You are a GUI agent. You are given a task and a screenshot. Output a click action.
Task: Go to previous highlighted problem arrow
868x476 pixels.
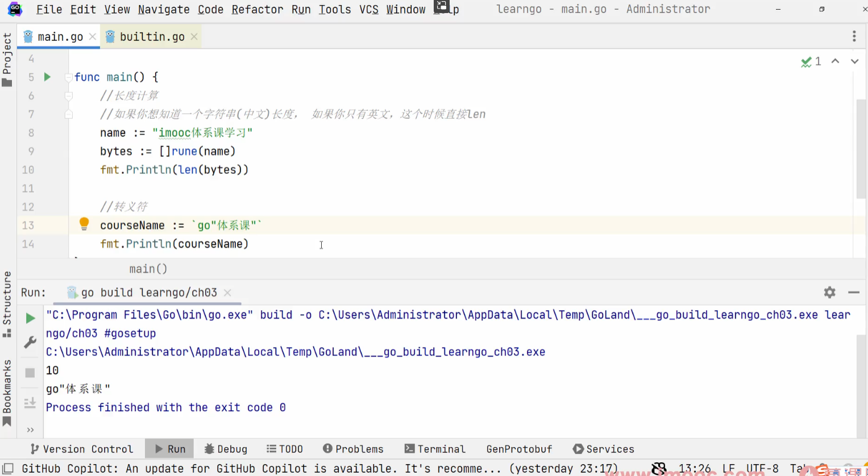(835, 61)
